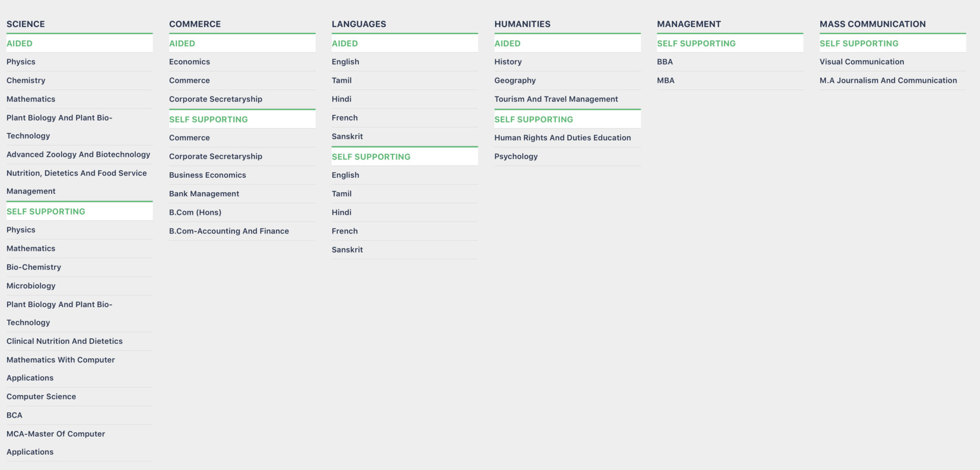Viewport: 980px width, 470px height.
Task: Open Hindi under Languages Aided
Action: coord(341,99)
